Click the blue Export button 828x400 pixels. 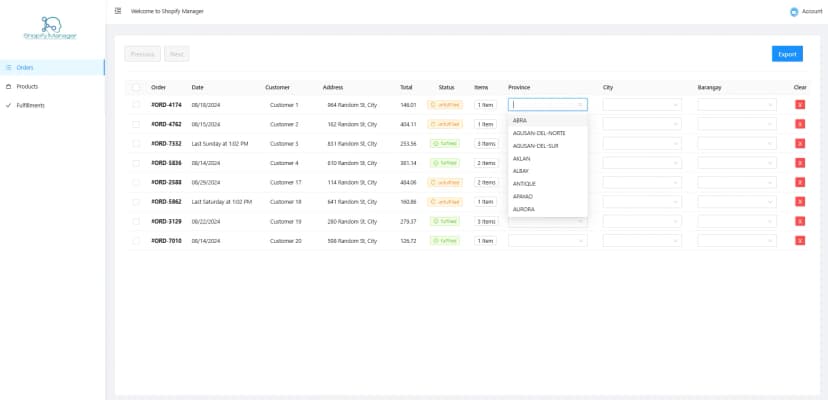point(787,54)
